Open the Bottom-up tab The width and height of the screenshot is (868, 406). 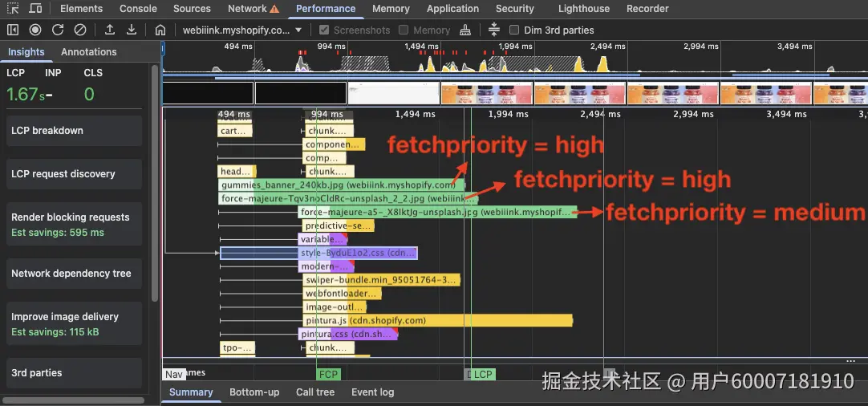[254, 392]
